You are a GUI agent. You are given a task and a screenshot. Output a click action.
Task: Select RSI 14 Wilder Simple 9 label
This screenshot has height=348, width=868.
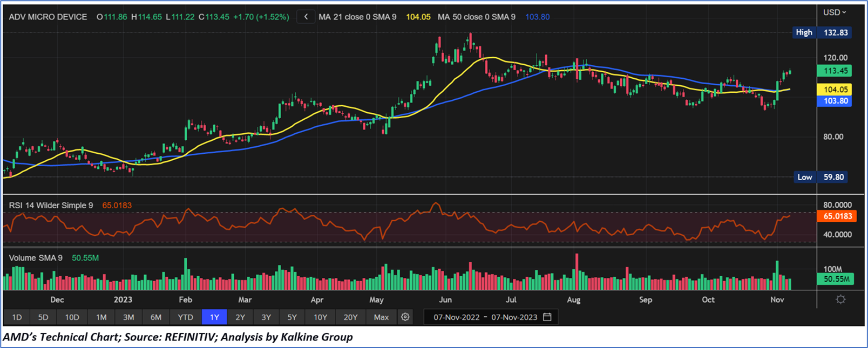click(x=51, y=206)
